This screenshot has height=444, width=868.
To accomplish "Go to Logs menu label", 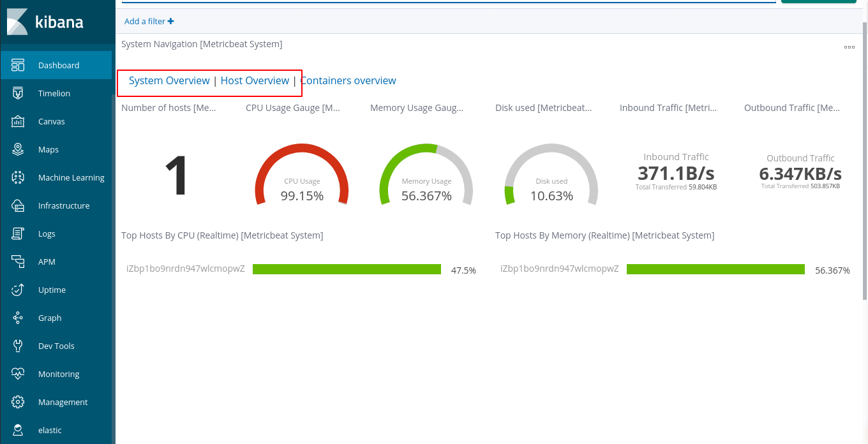I will tap(47, 233).
